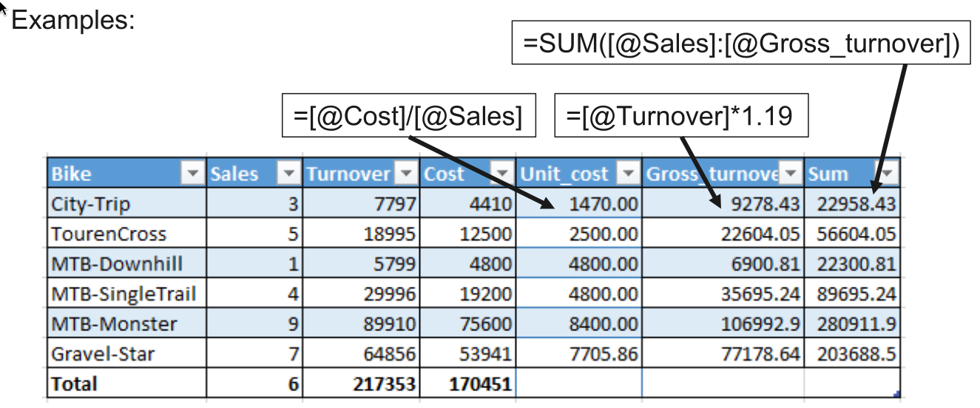Select gross turnover 106992.9
Screen dimensions: 980x408
(723, 324)
